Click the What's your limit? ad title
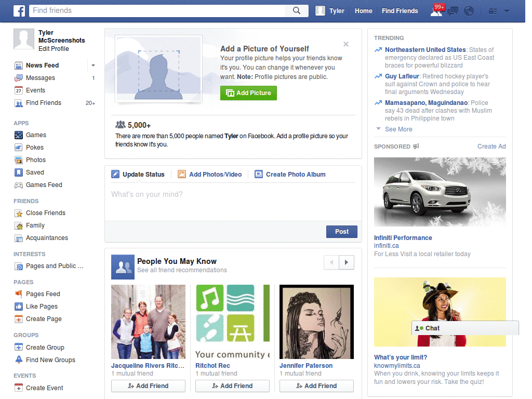 [401, 357]
